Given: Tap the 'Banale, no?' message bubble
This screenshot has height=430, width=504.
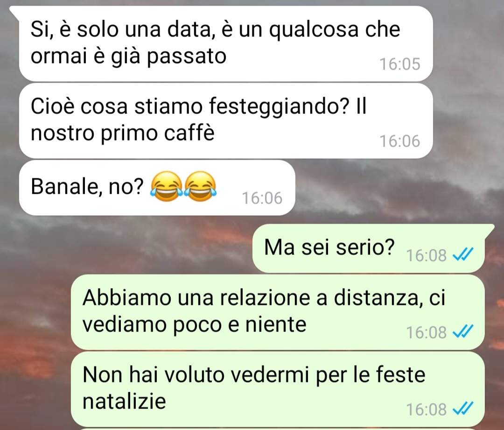Looking at the screenshot, I should point(157,188).
